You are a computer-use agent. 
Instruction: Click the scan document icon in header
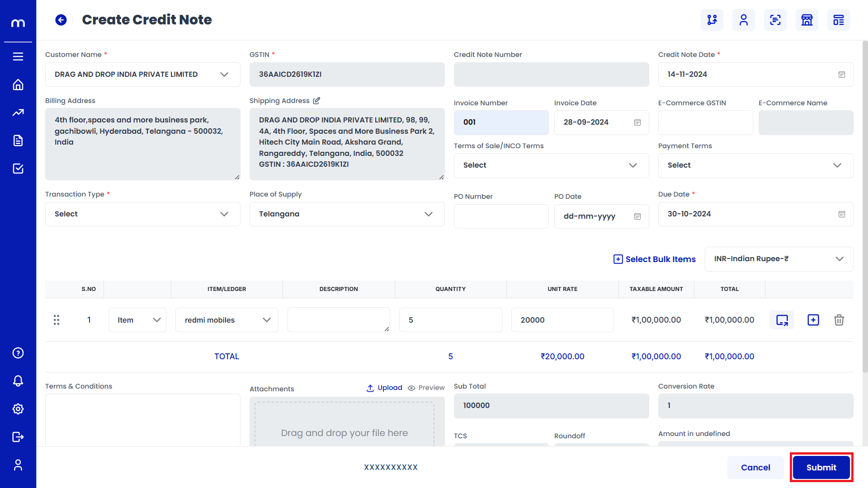[x=775, y=20]
